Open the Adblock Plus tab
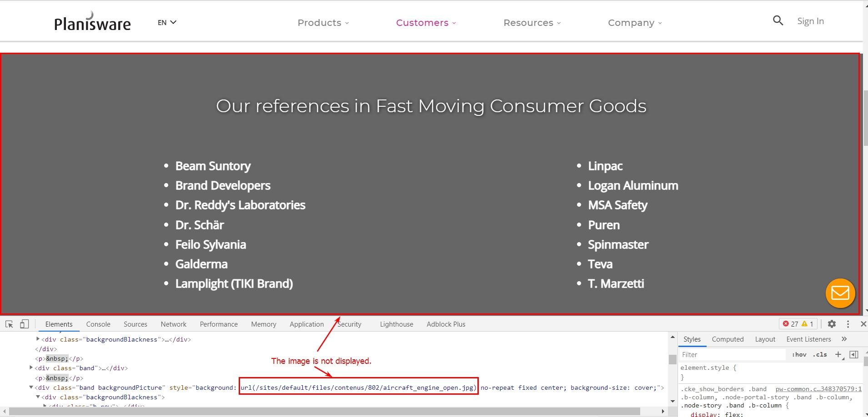Screen dimensions: 868x417 point(446,324)
